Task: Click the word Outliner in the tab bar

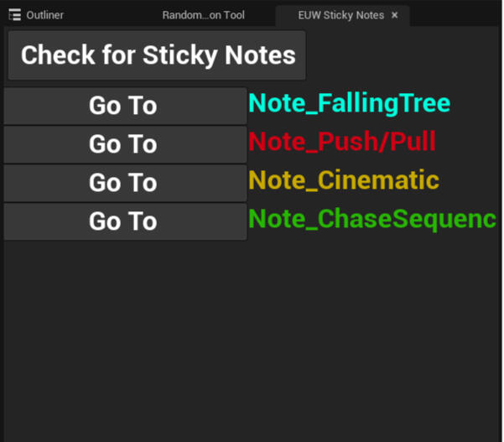Action: 44,15
